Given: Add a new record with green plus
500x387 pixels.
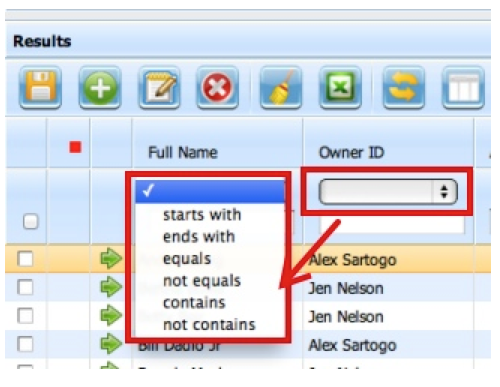Looking at the screenshot, I should pos(100,87).
